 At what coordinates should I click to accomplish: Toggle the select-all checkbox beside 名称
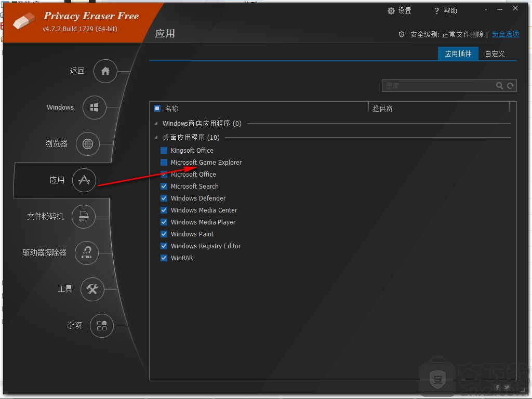click(157, 108)
